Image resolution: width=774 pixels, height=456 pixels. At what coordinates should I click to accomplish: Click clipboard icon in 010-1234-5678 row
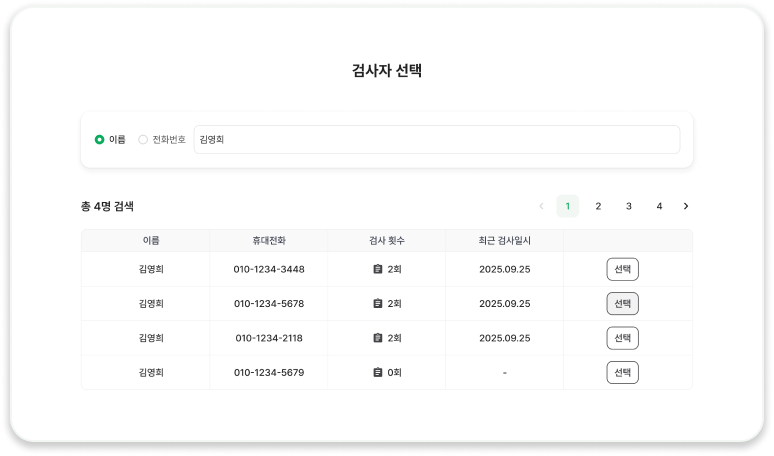[378, 304]
